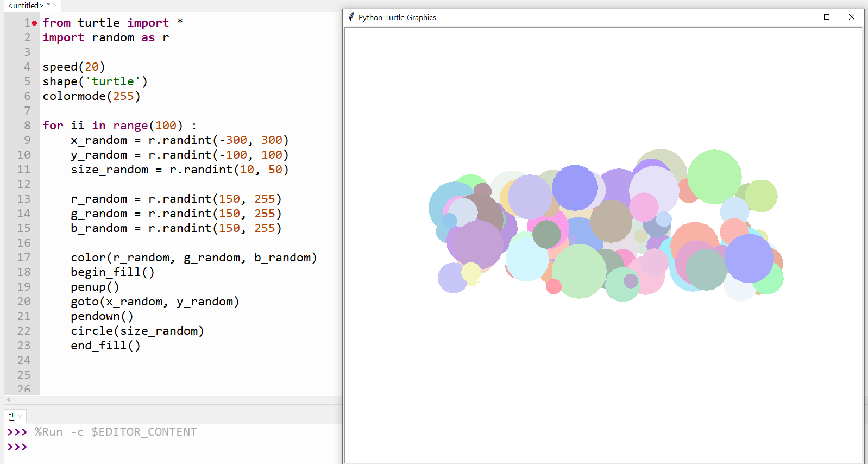The height and width of the screenshot is (464, 868).
Task: Click the shape('turtle') code line
Action: coord(95,81)
